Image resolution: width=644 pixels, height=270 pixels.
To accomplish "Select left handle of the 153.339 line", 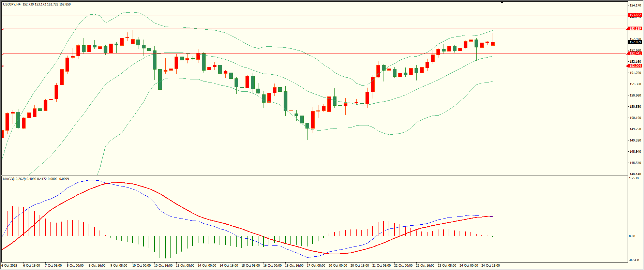I will click(3, 29).
